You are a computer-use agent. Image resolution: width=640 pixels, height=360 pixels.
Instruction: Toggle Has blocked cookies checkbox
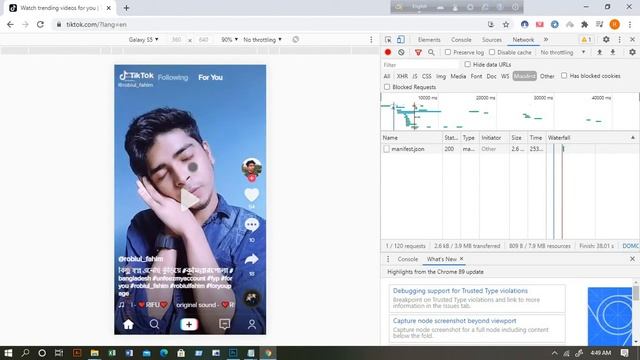click(x=564, y=76)
